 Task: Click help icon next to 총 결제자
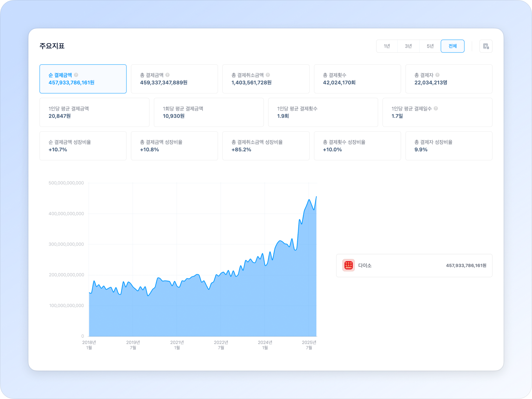tap(437, 75)
